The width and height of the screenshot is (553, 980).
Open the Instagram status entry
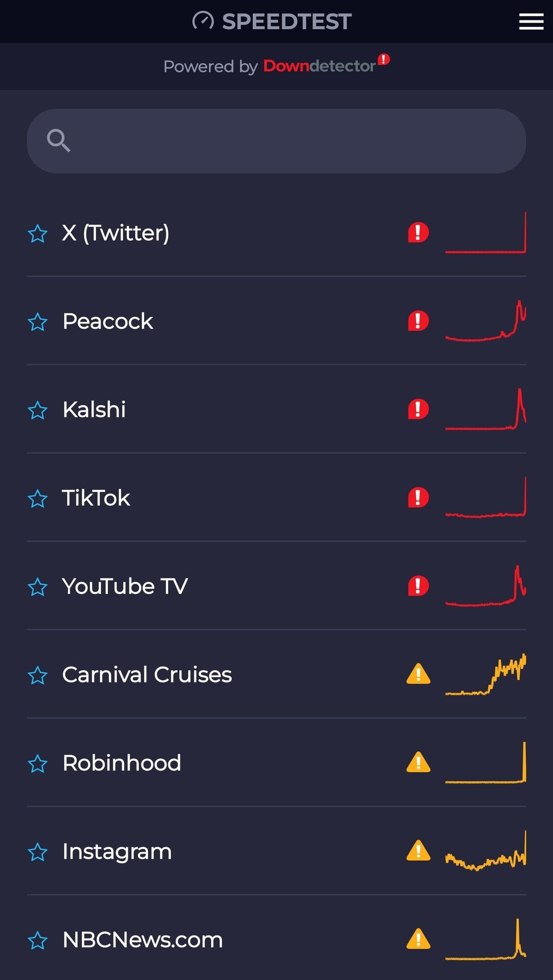[x=276, y=851]
